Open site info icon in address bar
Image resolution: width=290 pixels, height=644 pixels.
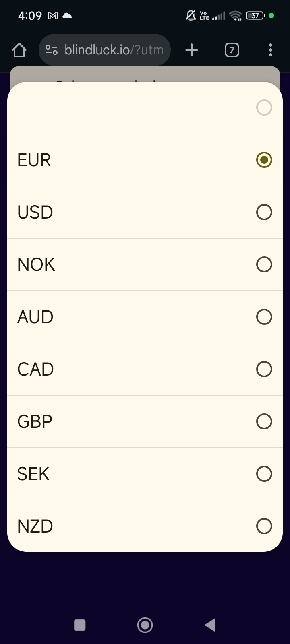52,50
